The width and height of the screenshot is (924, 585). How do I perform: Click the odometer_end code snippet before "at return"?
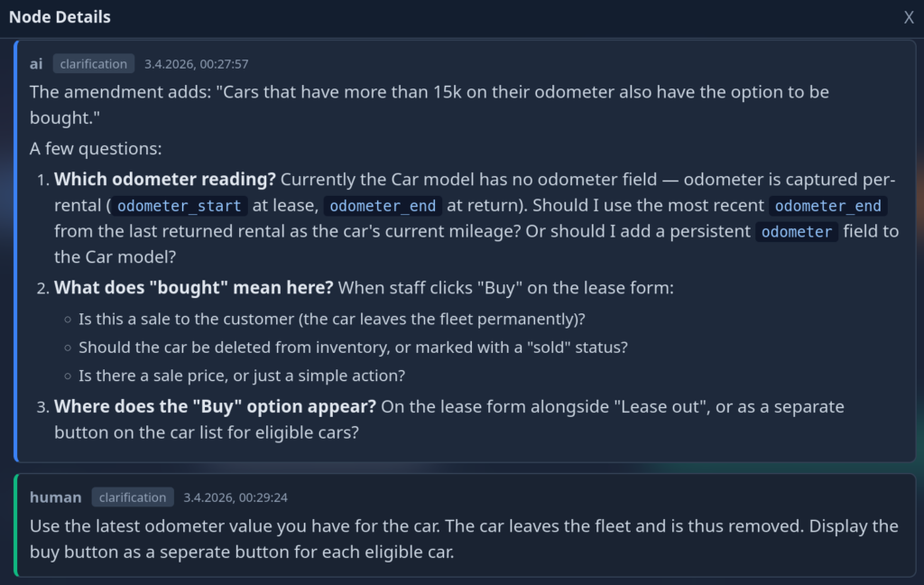[x=382, y=206]
